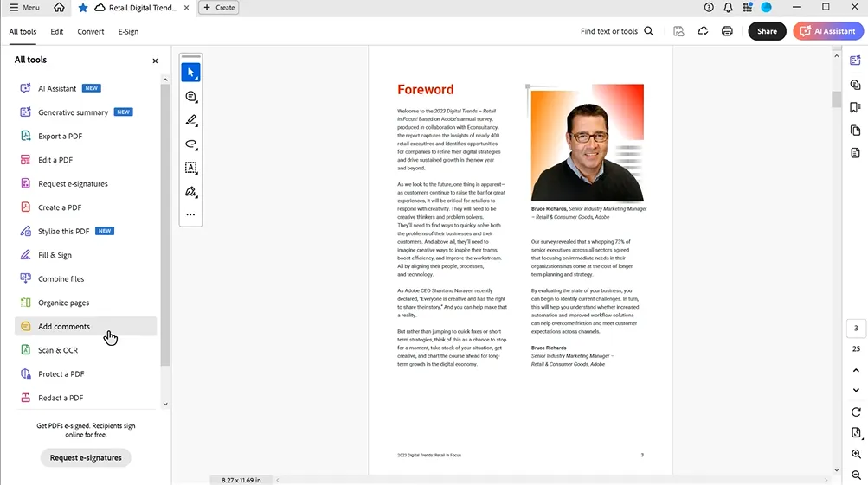Open Redact a PDF tool
The height and width of the screenshot is (485, 868).
(x=86, y=398)
